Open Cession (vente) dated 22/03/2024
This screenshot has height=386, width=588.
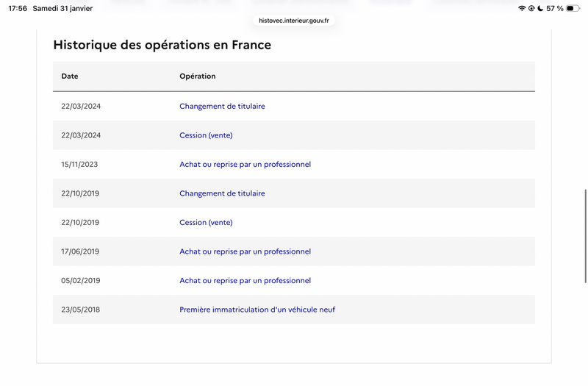tap(206, 135)
